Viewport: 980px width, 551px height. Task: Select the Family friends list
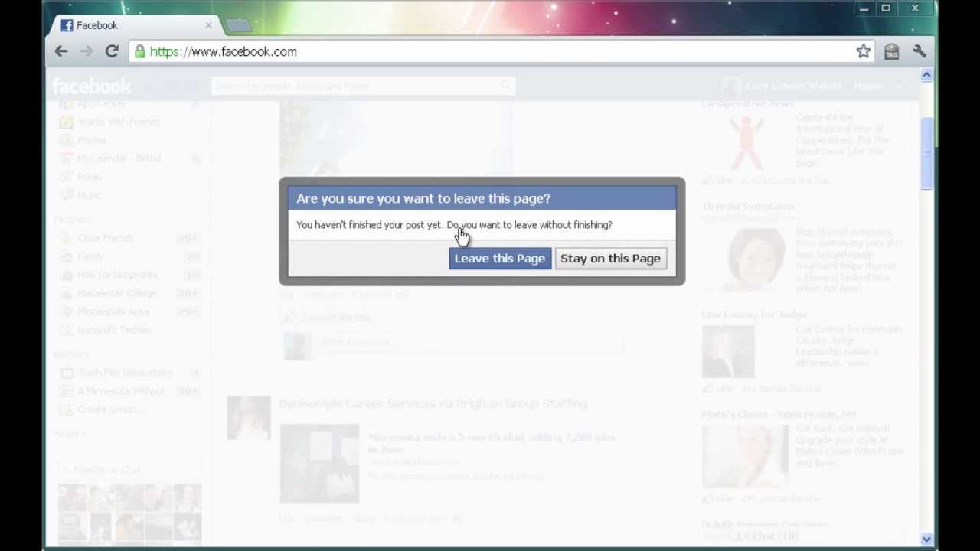90,256
